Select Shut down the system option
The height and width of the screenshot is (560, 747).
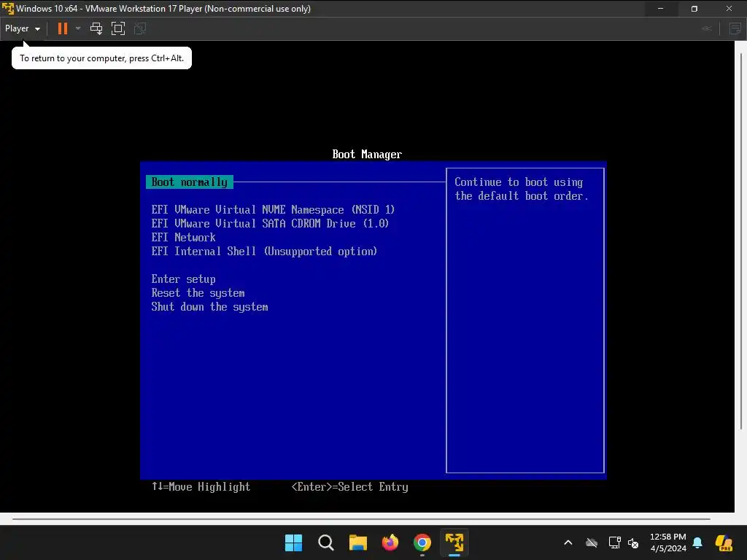pyautogui.click(x=209, y=307)
